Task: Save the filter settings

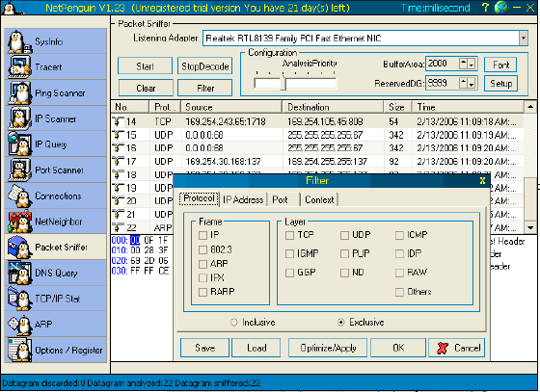Action: coord(204,348)
